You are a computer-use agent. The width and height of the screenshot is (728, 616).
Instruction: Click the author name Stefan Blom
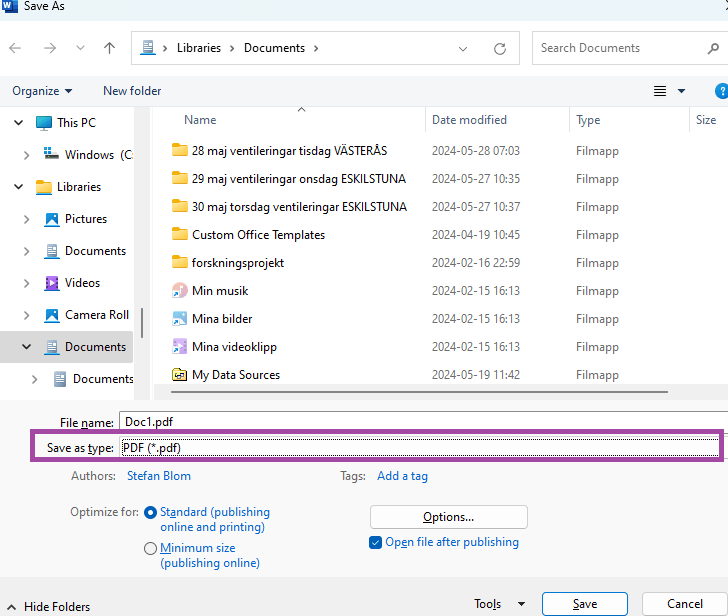click(159, 476)
